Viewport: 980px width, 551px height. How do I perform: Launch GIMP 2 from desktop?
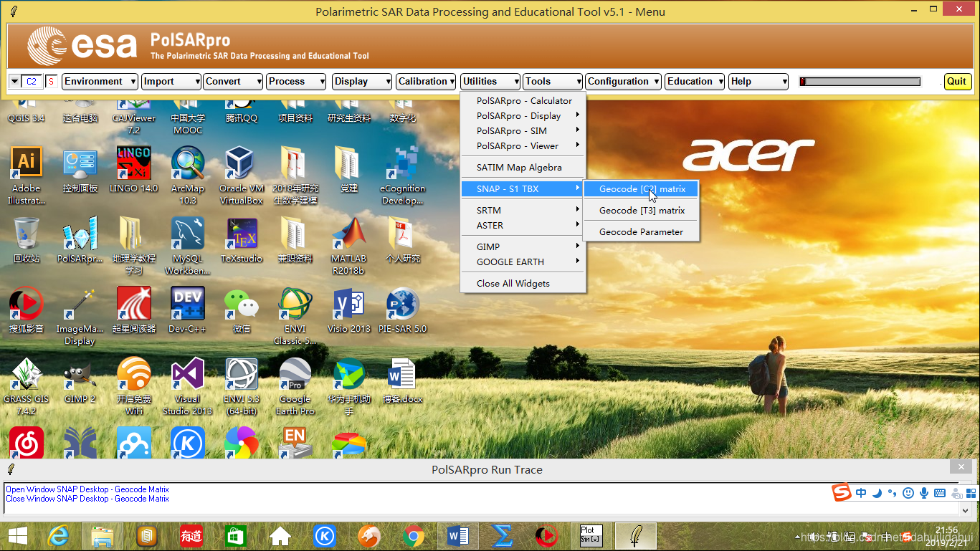pyautogui.click(x=80, y=380)
